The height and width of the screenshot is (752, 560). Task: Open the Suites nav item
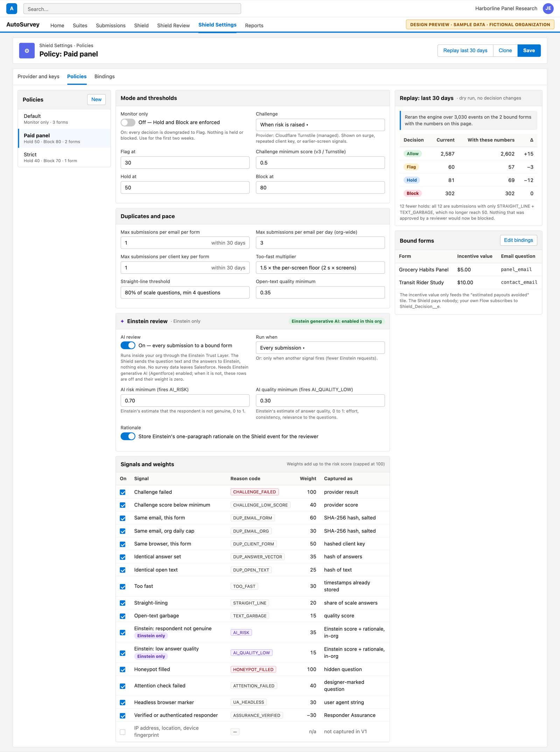pyautogui.click(x=80, y=26)
